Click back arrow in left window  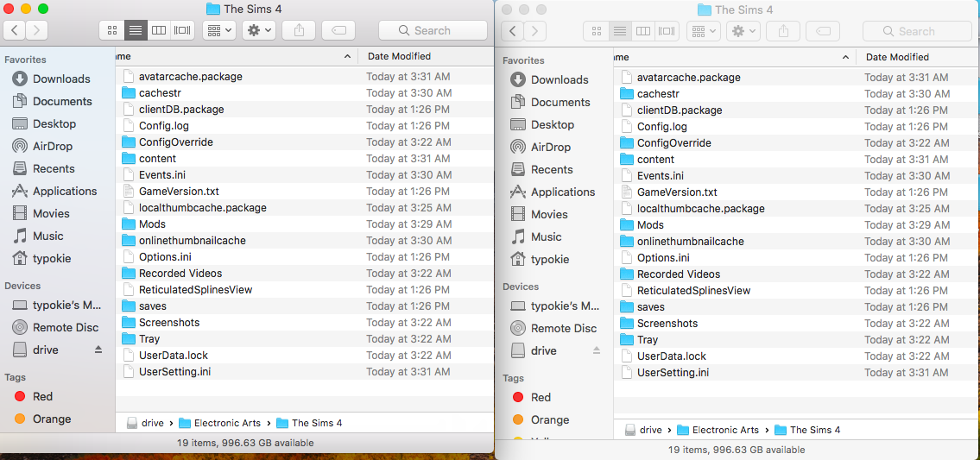(x=15, y=30)
